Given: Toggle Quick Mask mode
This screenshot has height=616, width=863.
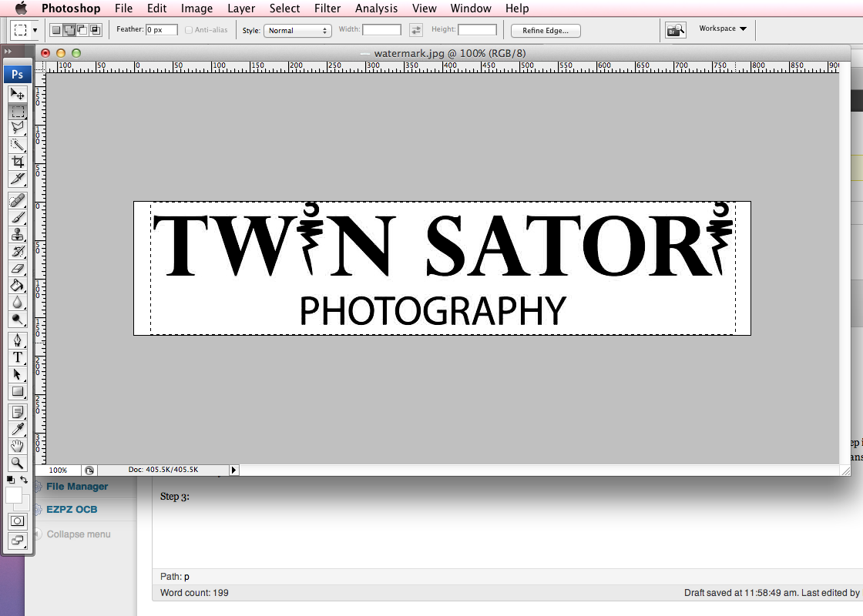Looking at the screenshot, I should (x=18, y=521).
